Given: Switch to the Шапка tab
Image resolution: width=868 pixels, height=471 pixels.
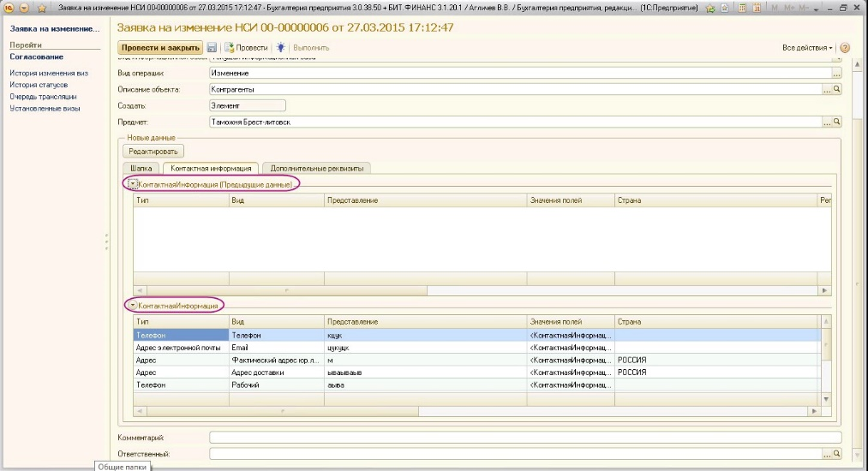Looking at the screenshot, I should point(141,169).
